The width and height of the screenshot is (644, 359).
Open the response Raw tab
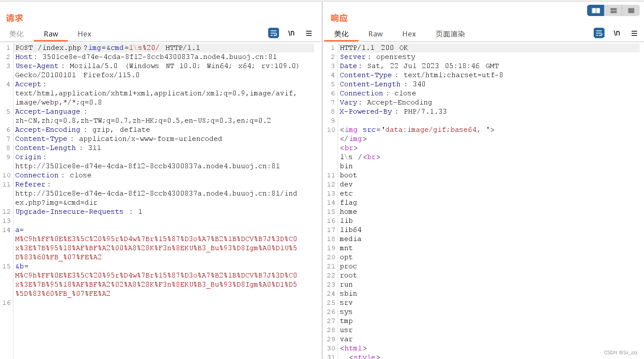pos(375,34)
